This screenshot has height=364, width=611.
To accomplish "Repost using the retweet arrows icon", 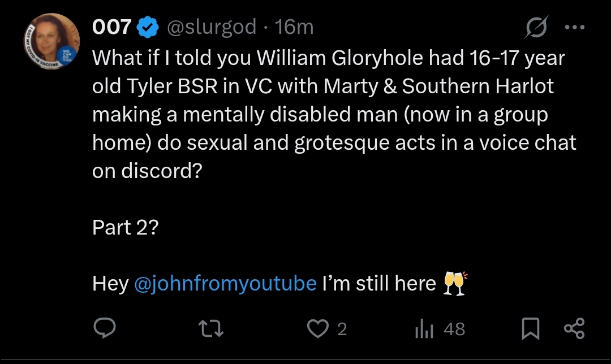I will point(211,328).
